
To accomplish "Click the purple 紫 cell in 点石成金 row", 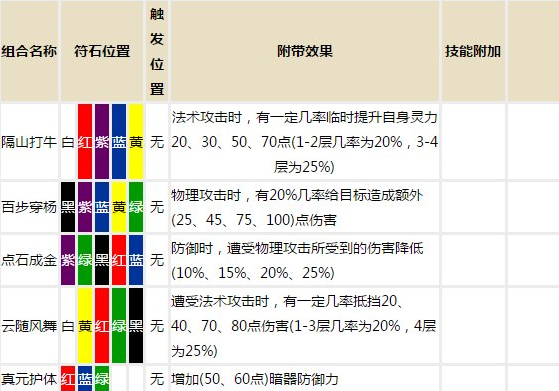I will [x=68, y=260].
